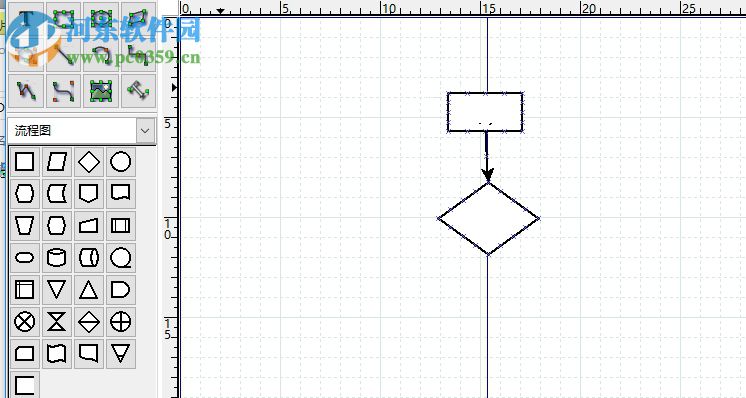Pick the Predefined process shape
Image resolution: width=746 pixels, height=398 pixels.
tap(120, 225)
